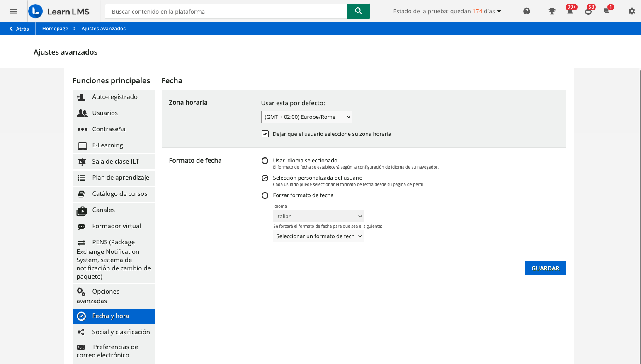This screenshot has width=641, height=364.
Task: Open 'Seleccionar un formato de fecha' dropdown
Action: coord(318,236)
